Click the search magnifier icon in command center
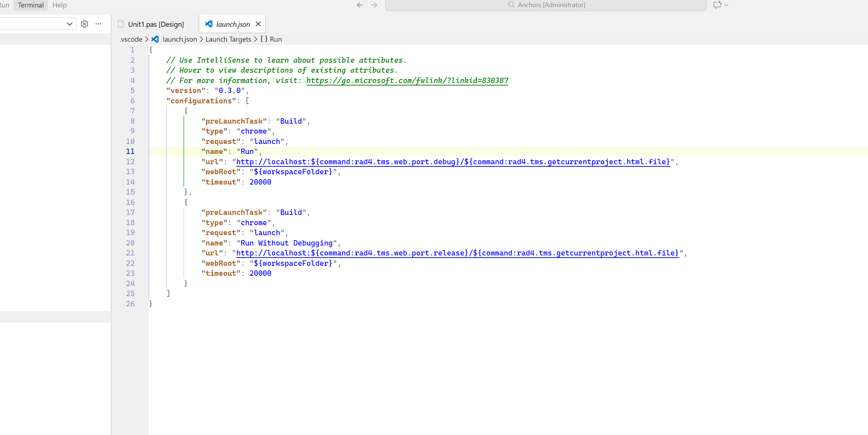The image size is (868, 435). (511, 5)
